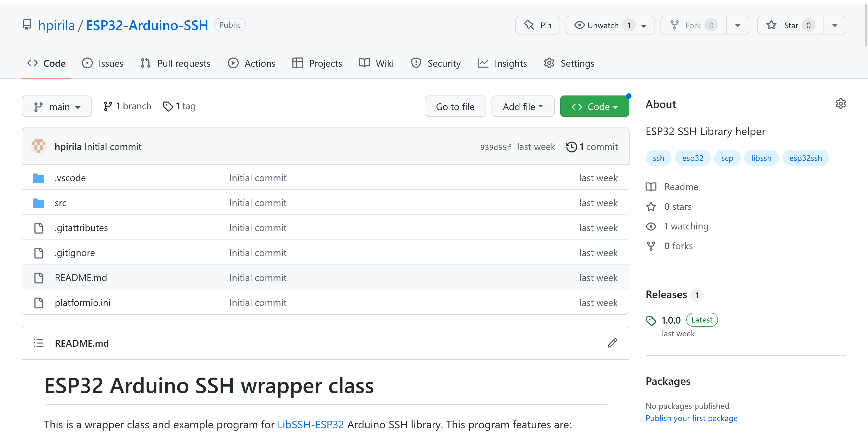This screenshot has height=434, width=868.
Task: Open the repository Settings tab
Action: click(x=569, y=63)
